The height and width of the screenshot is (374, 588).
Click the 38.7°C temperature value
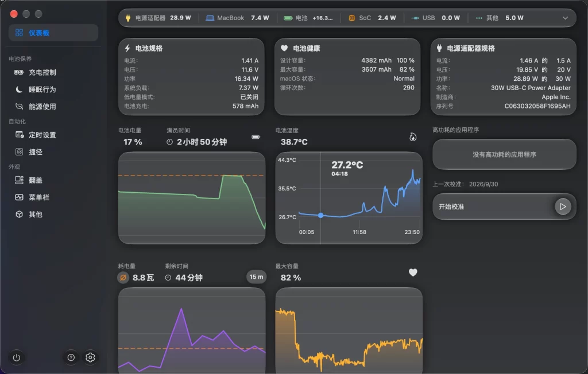294,142
